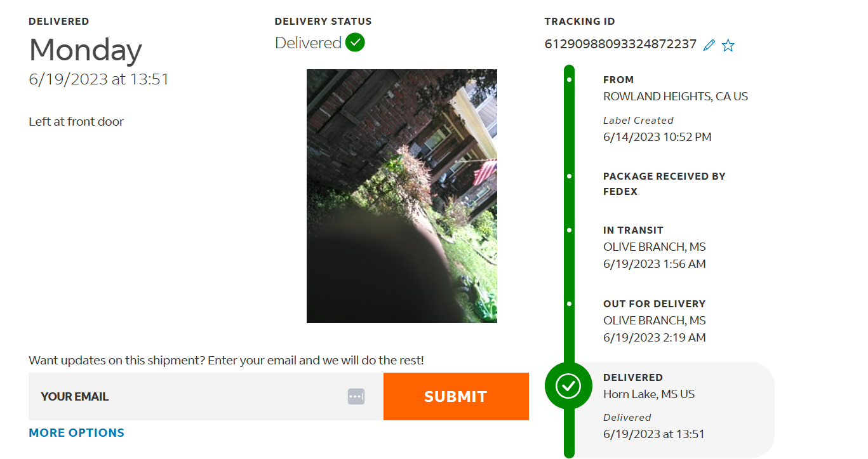Open the MORE OPTIONS link
Viewport: 868px width, 459px height.
coord(77,433)
